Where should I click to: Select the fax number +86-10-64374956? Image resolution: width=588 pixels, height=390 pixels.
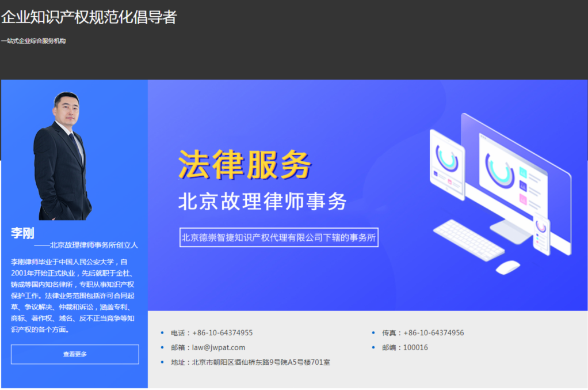[x=433, y=333]
